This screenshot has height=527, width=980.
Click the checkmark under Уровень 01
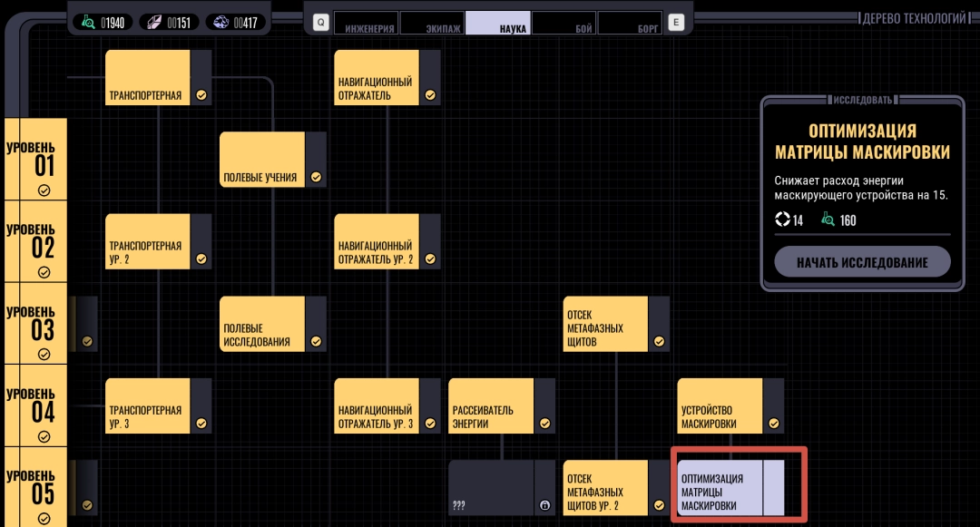coord(44,190)
